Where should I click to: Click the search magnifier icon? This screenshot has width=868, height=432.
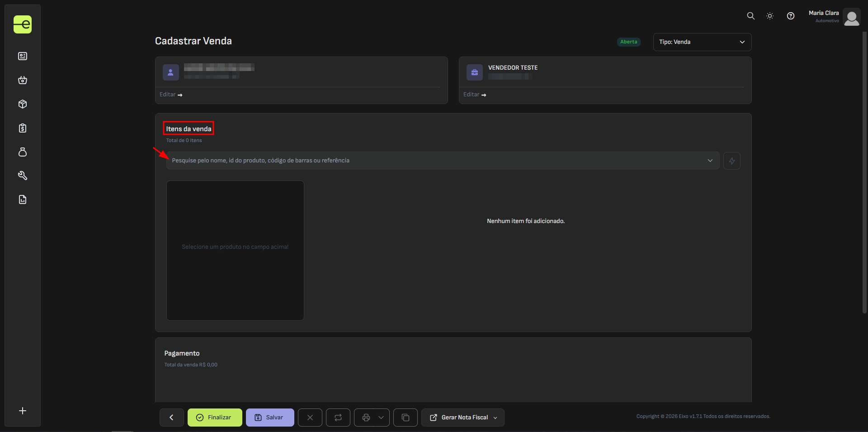[x=750, y=16]
